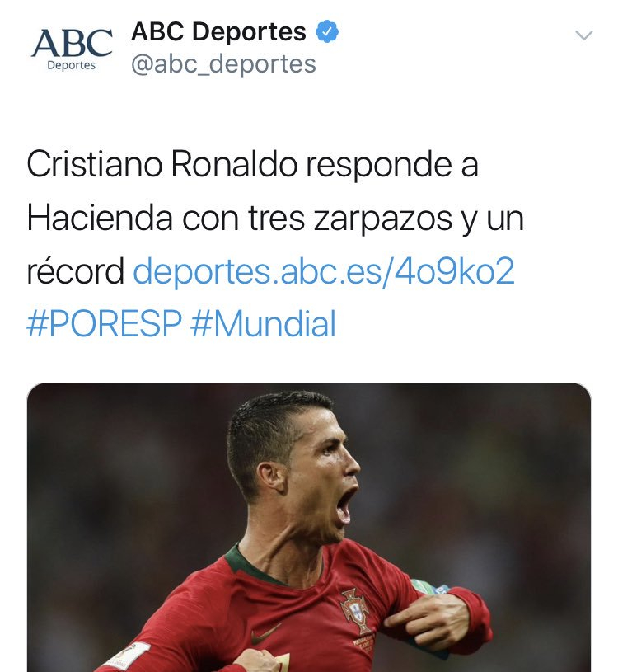Tap the red jersey crest in photo

coord(355,610)
